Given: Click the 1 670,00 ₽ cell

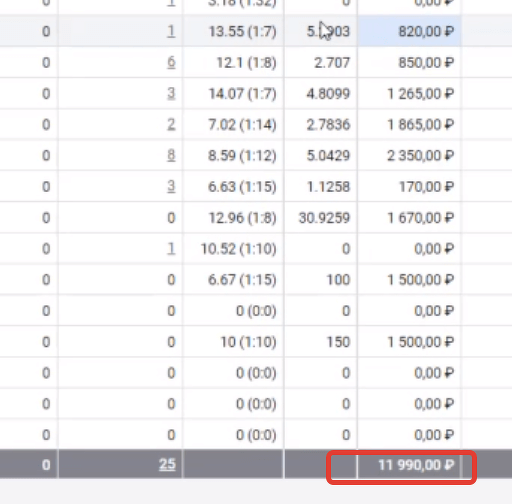Looking at the screenshot, I should click(x=409, y=218).
